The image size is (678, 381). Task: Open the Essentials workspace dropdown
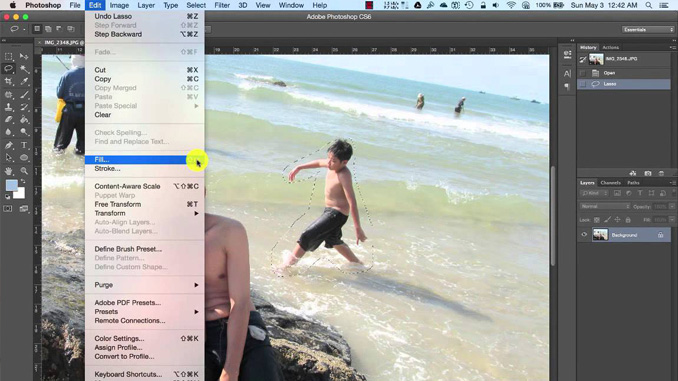tap(648, 29)
